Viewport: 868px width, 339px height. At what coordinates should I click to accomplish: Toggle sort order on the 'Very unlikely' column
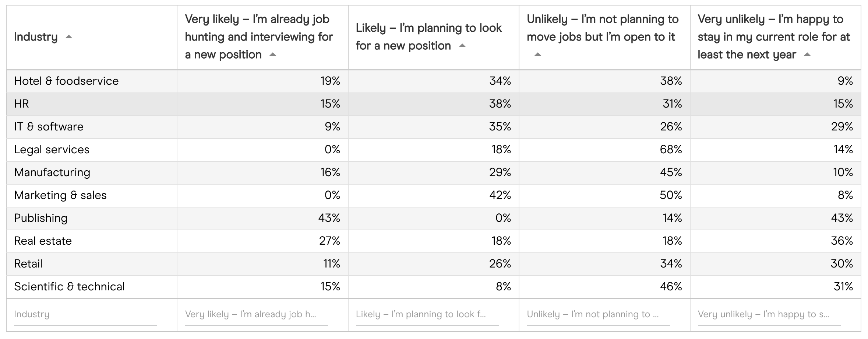tap(808, 54)
